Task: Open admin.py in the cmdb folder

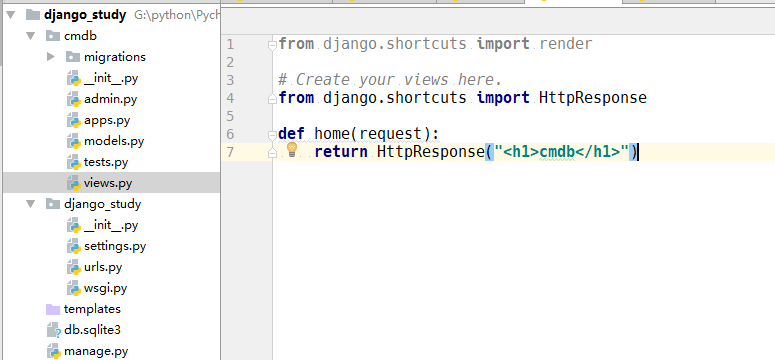Action: (110, 99)
